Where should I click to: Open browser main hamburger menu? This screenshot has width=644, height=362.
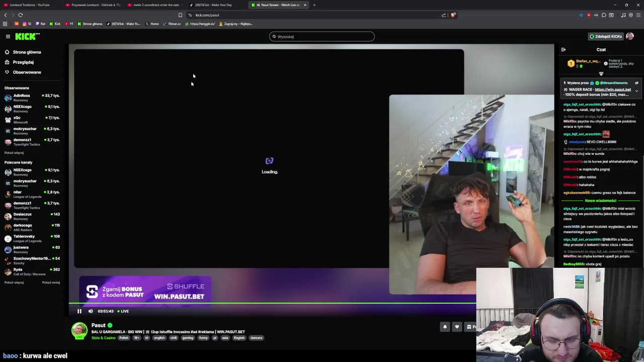pos(638,15)
